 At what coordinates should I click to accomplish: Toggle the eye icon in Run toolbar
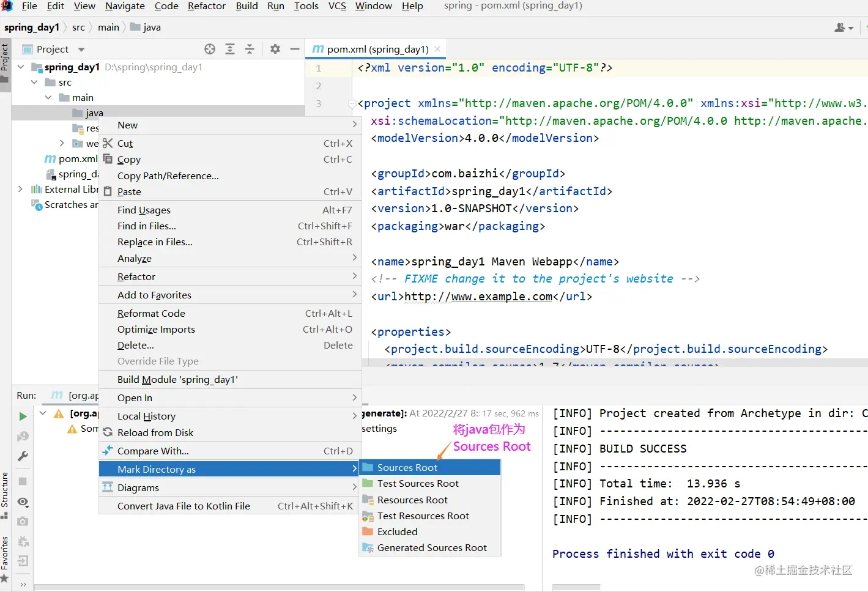pos(23,502)
